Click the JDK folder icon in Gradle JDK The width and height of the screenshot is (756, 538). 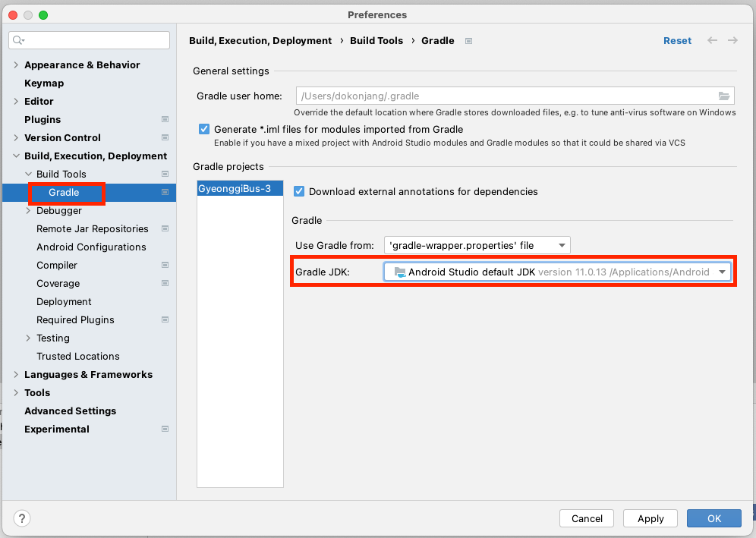pyautogui.click(x=400, y=272)
